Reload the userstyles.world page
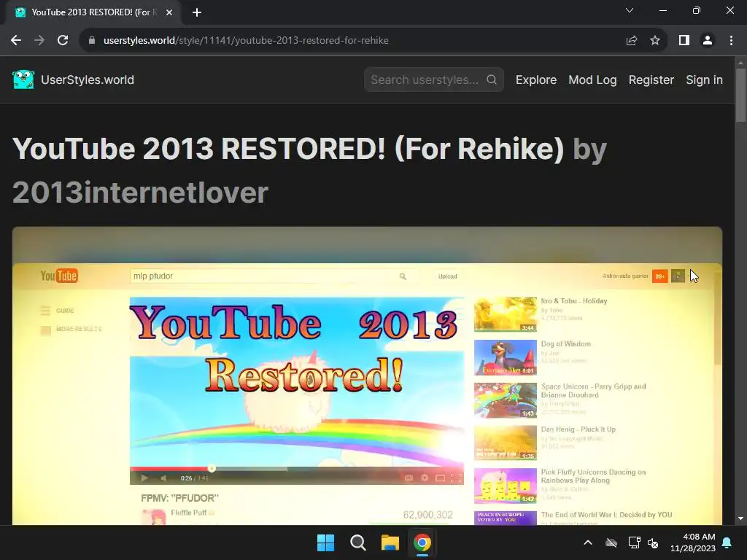This screenshot has width=747, height=560. 63,41
